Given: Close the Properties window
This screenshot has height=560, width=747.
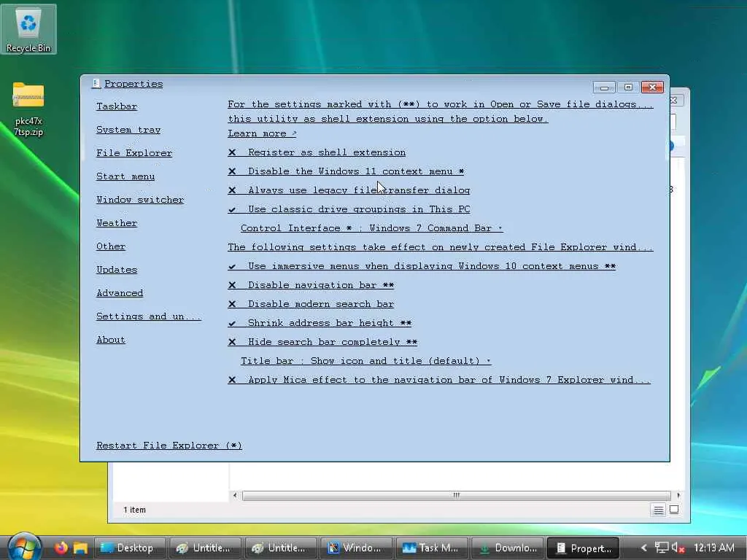Looking at the screenshot, I should click(652, 87).
